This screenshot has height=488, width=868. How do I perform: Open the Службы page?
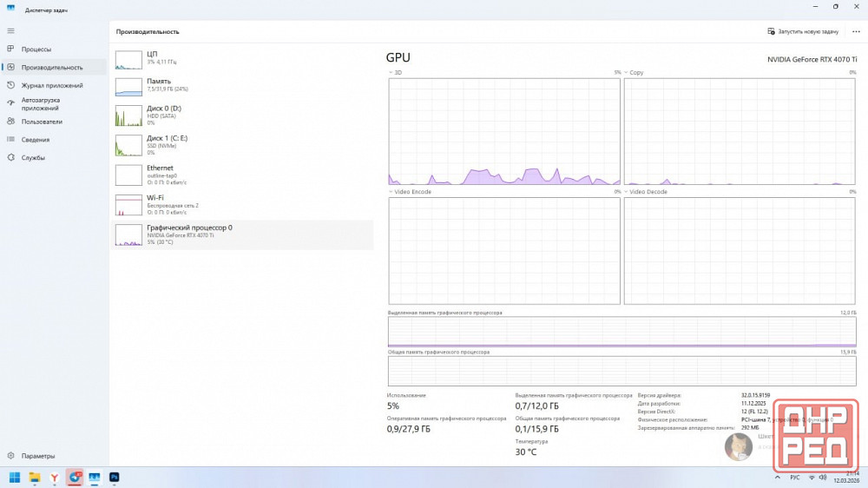(x=33, y=158)
